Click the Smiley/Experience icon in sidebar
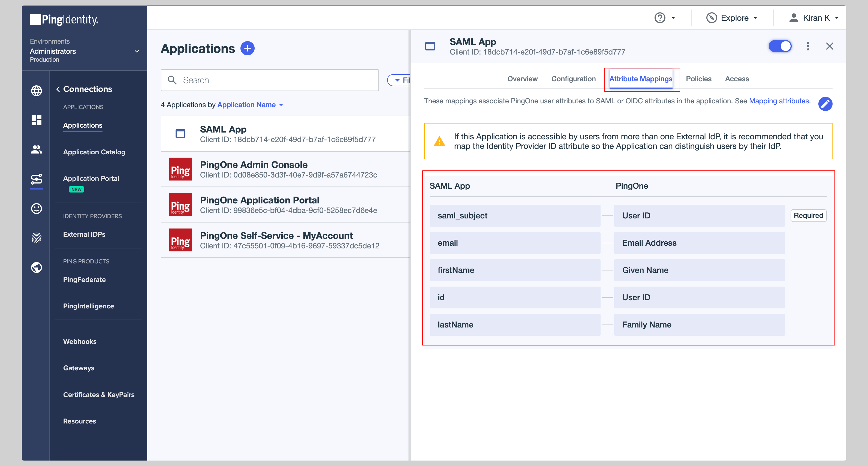The height and width of the screenshot is (466, 868). point(37,208)
